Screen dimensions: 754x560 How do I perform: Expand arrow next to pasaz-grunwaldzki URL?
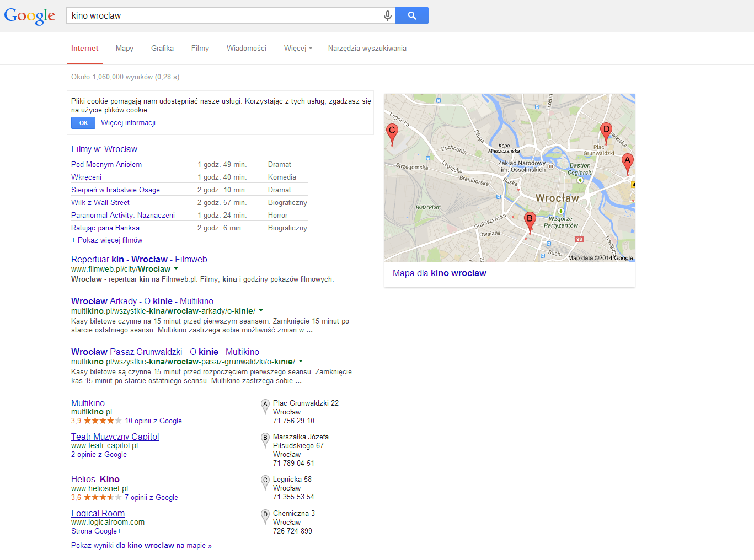[x=301, y=362]
